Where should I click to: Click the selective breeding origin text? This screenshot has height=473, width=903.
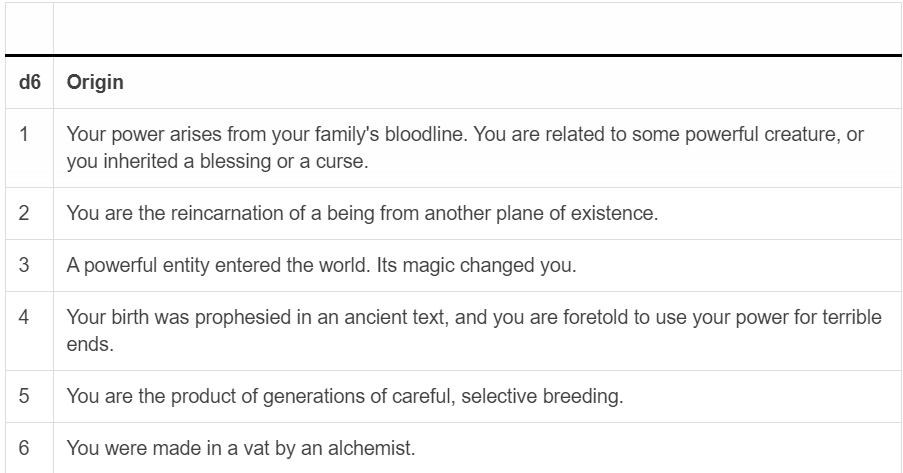coord(345,396)
